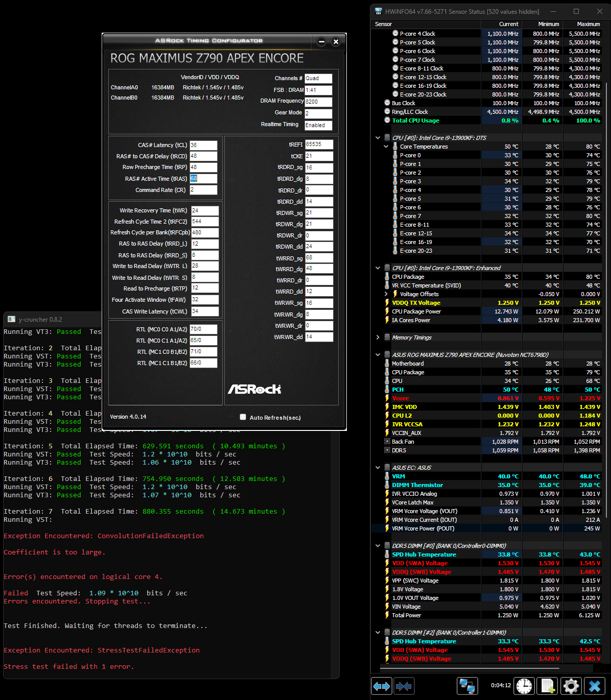Click the Minimum column header

542,24
